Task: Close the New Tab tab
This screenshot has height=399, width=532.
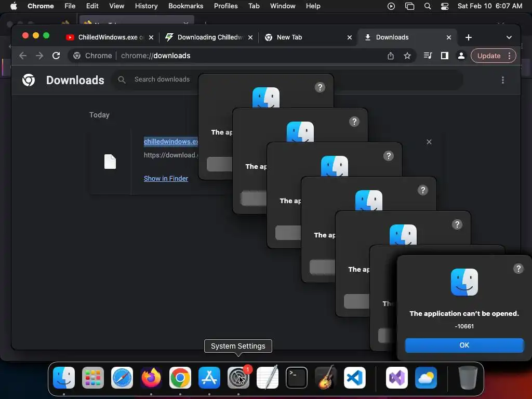Action: coord(350,37)
